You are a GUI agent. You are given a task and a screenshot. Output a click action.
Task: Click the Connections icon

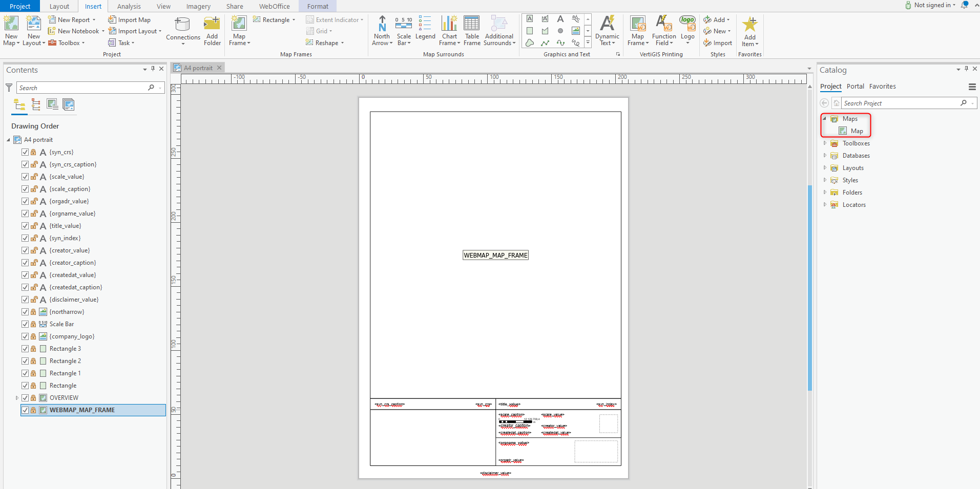point(183,25)
